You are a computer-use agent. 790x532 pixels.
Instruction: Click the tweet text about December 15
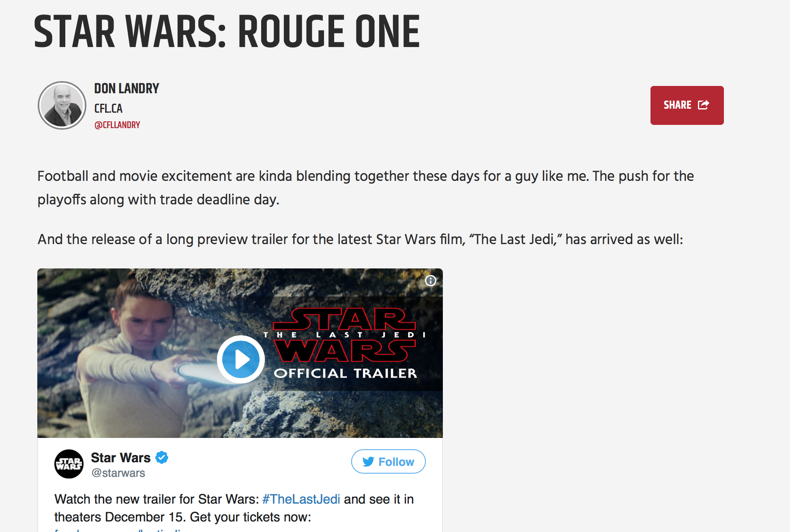pyautogui.click(x=234, y=508)
